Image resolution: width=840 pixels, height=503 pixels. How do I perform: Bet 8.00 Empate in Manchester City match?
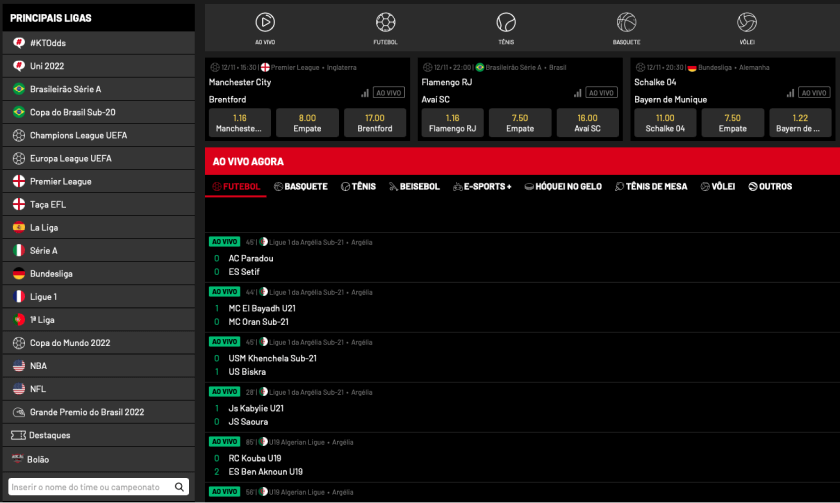[x=307, y=123]
